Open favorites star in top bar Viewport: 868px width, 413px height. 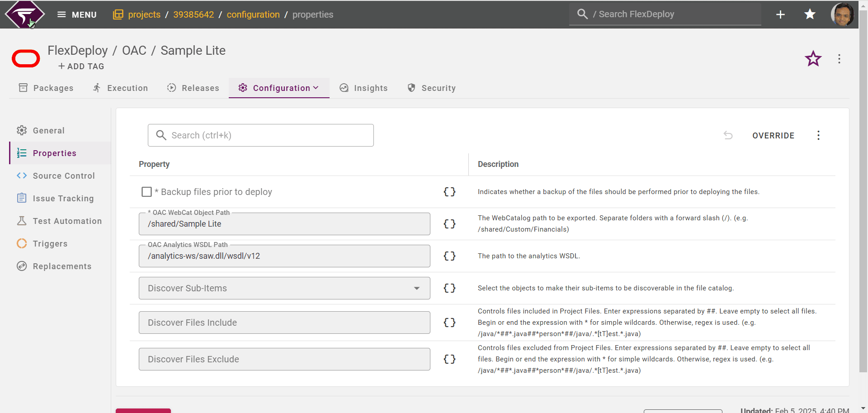[810, 14]
